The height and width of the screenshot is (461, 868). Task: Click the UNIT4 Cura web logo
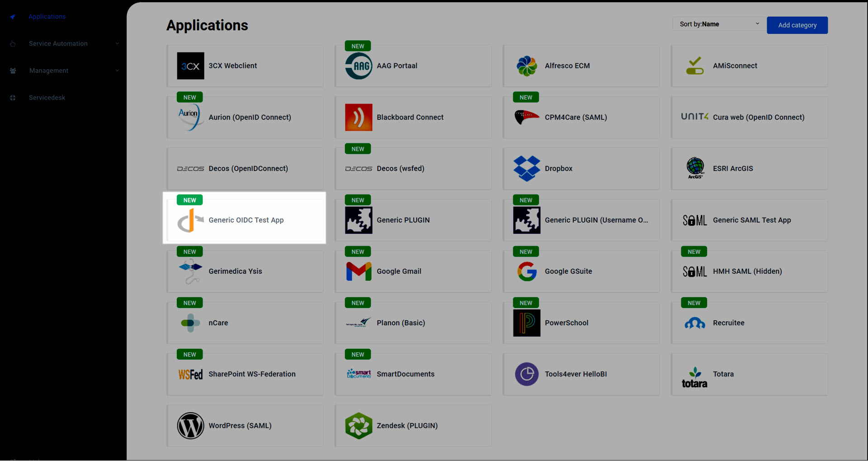(695, 117)
